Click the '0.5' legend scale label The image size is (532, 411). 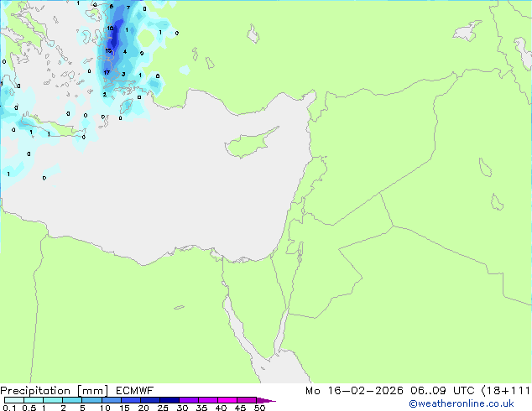coord(29,408)
